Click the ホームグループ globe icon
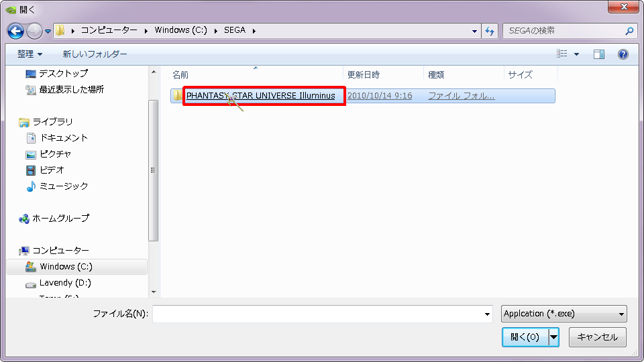The height and width of the screenshot is (362, 644). tap(24, 219)
